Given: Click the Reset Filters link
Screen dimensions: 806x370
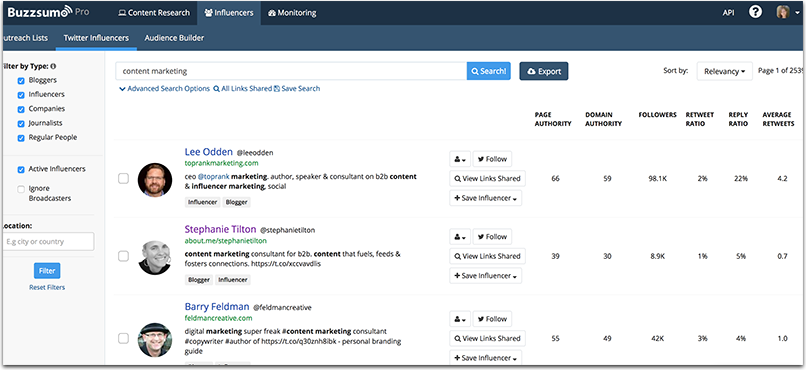Looking at the screenshot, I should point(47,288).
